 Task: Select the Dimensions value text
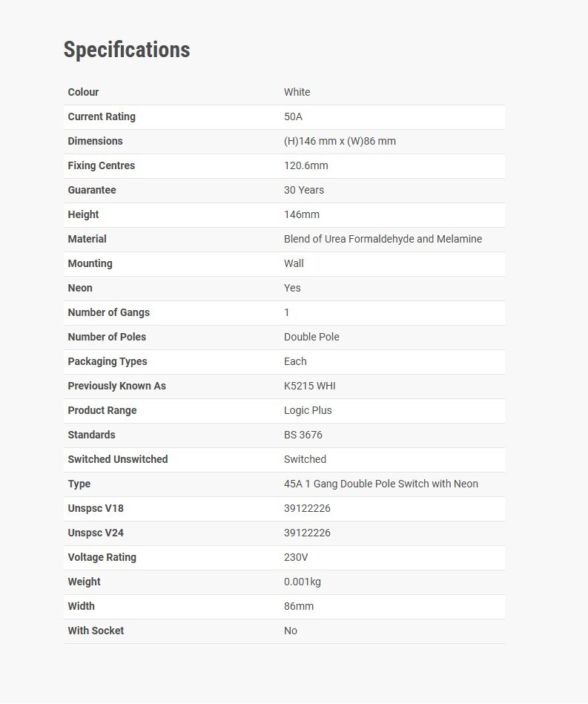tap(340, 141)
